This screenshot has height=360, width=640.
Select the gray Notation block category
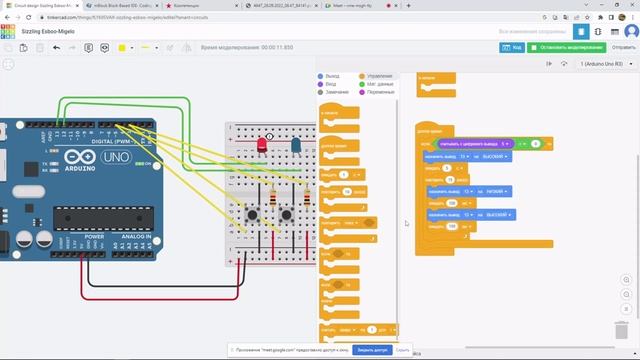[333, 92]
